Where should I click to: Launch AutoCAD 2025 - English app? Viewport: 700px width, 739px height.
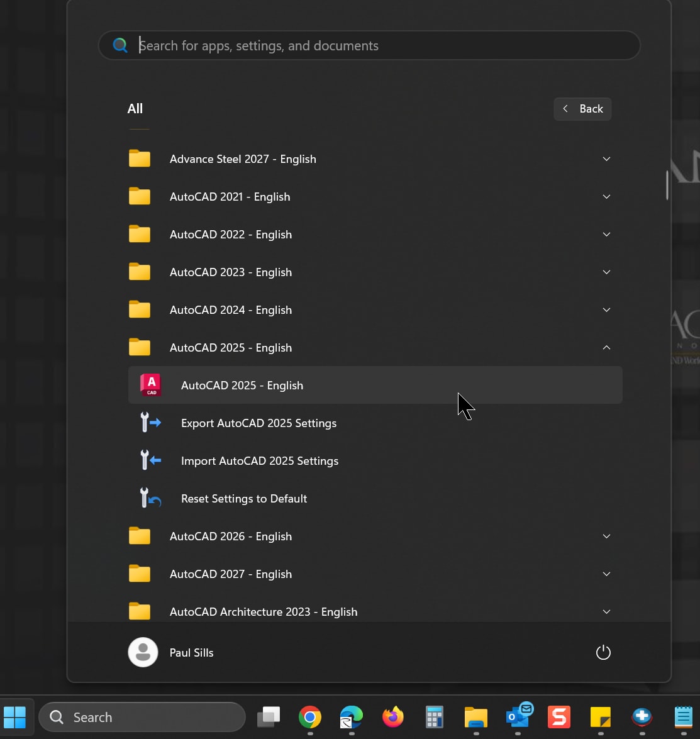(x=375, y=385)
